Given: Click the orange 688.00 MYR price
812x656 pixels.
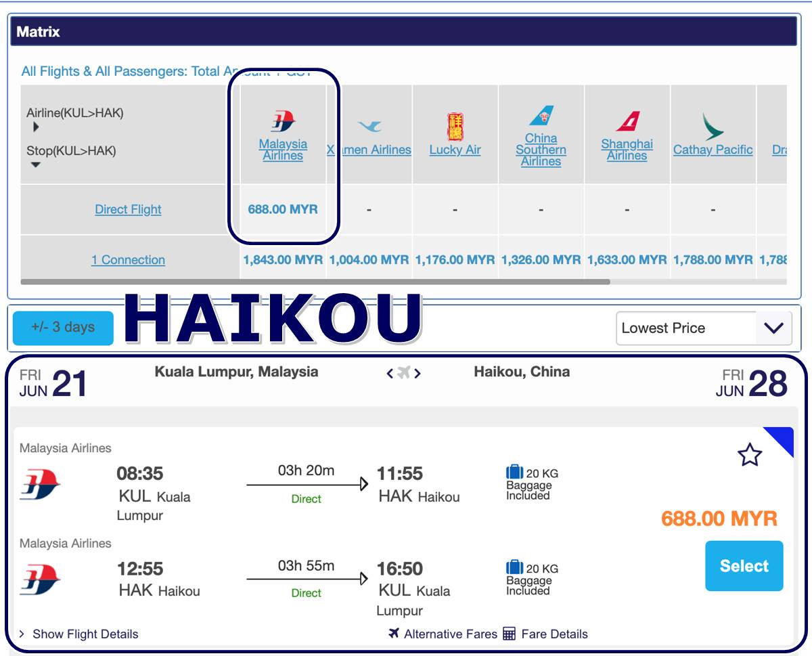Looking at the screenshot, I should [719, 519].
